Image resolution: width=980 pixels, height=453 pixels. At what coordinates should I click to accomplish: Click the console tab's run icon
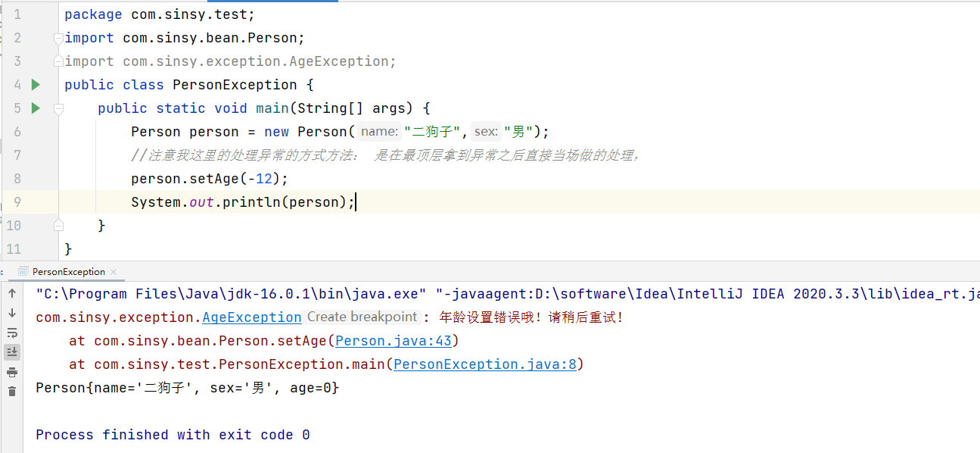coord(23,271)
